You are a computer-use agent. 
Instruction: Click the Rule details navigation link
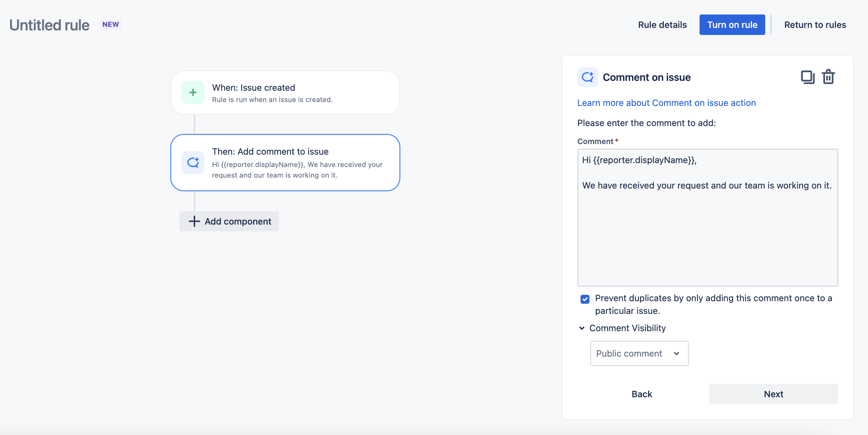[x=661, y=24]
